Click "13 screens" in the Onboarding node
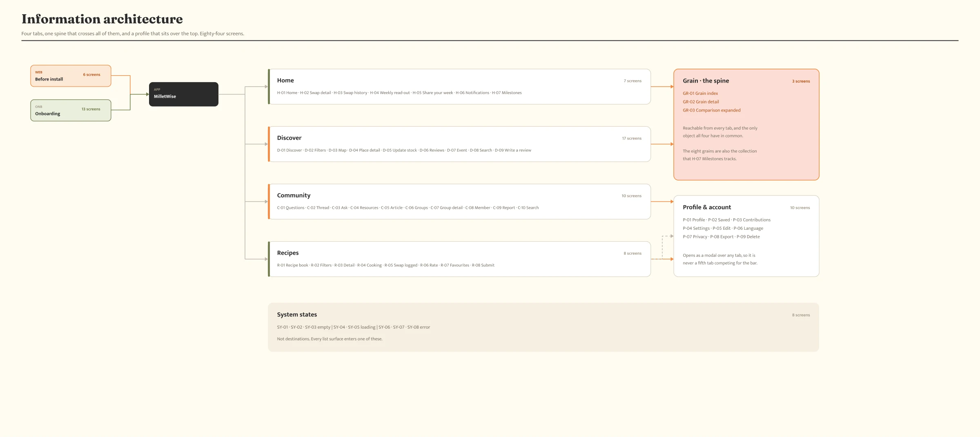 [x=91, y=109]
